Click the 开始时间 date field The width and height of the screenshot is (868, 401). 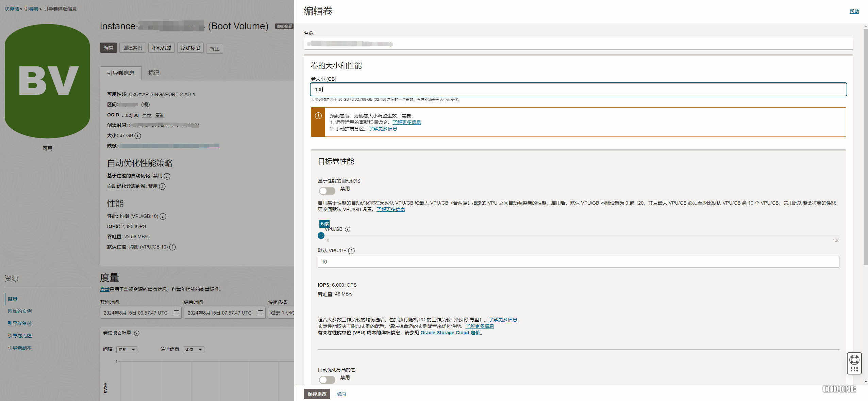pyautogui.click(x=141, y=312)
